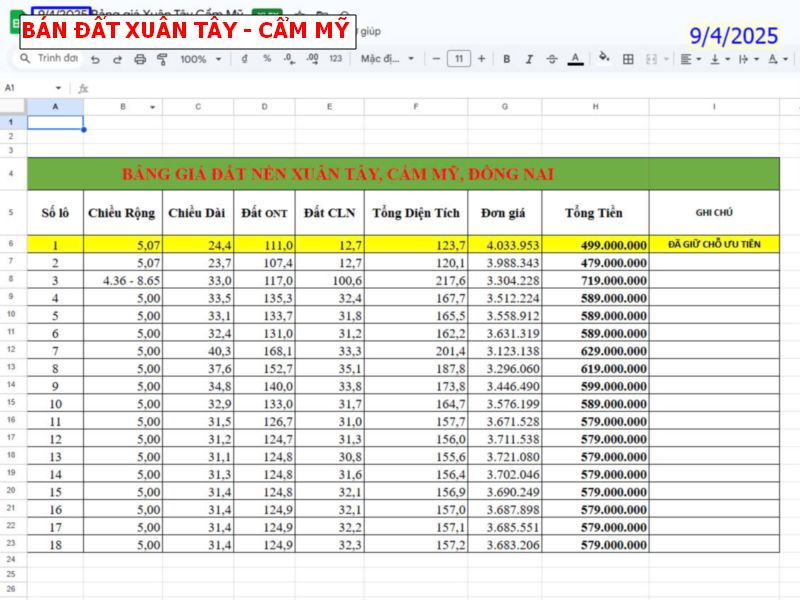Select the unit price cell 3.683.206
Viewport: 800px width, 600px height.
coord(505,544)
